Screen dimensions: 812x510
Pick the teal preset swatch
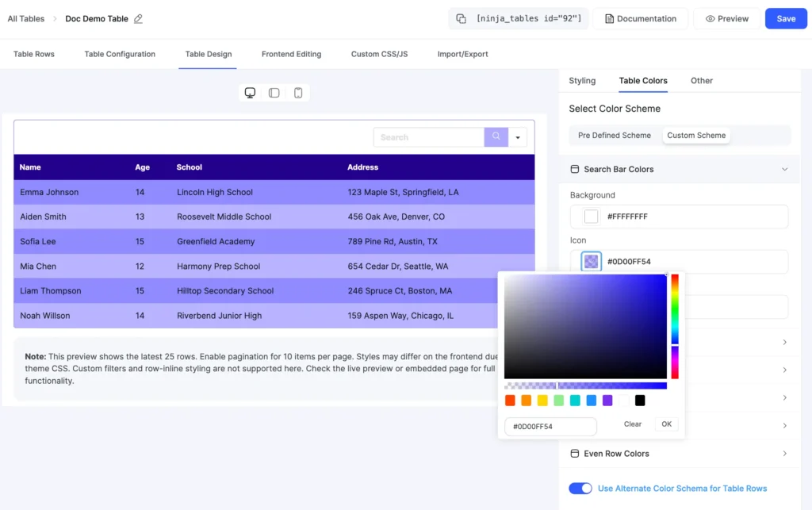pos(575,401)
